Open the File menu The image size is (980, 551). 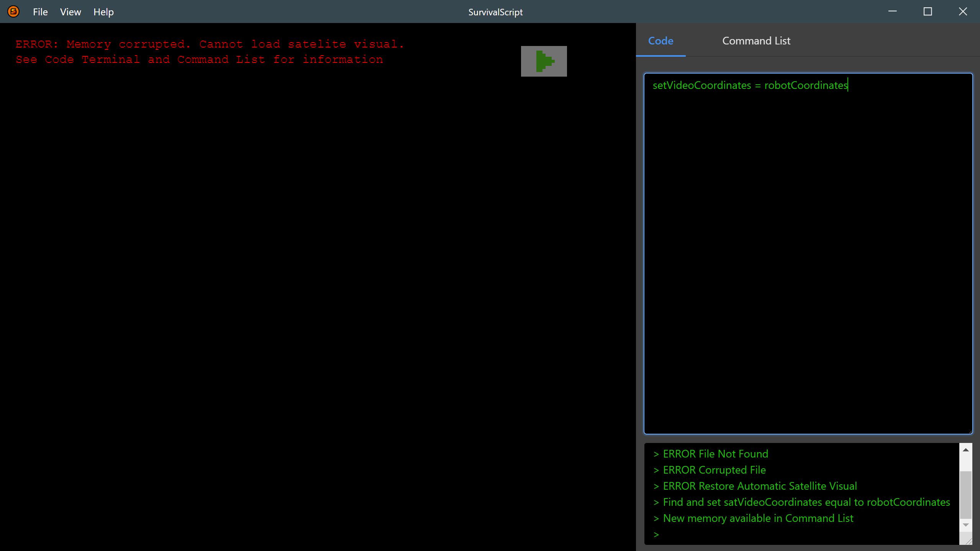pos(40,12)
